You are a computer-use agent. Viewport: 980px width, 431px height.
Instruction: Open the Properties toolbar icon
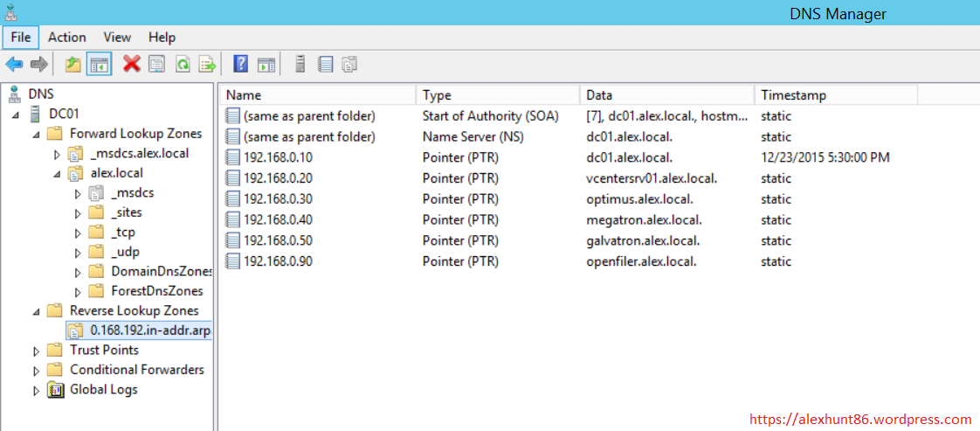coord(157,64)
